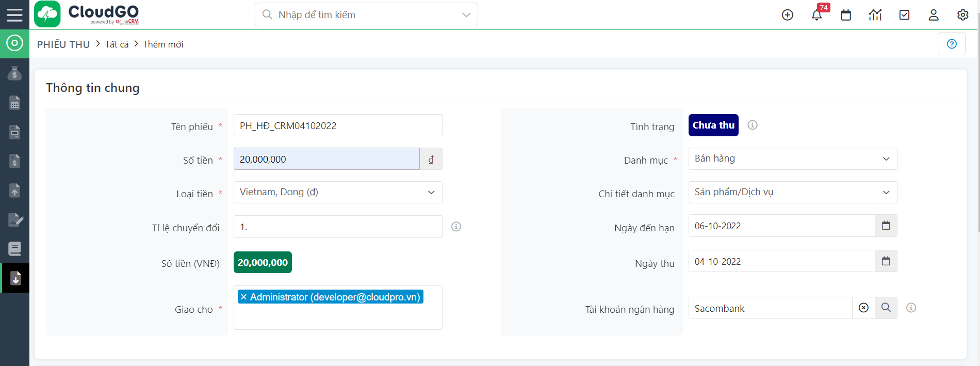Open the hamburger main menu
The image size is (980, 366).
14,14
